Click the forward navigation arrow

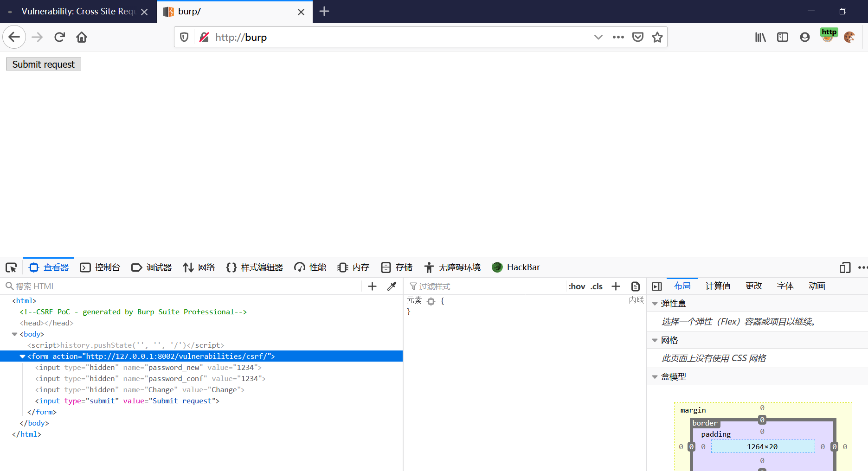(x=37, y=37)
